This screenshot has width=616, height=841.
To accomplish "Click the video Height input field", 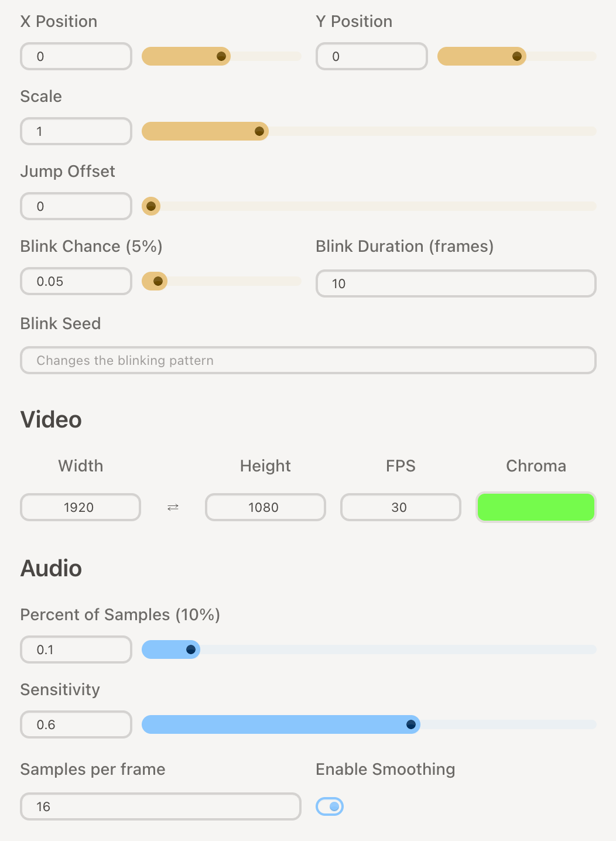I will pos(265,507).
